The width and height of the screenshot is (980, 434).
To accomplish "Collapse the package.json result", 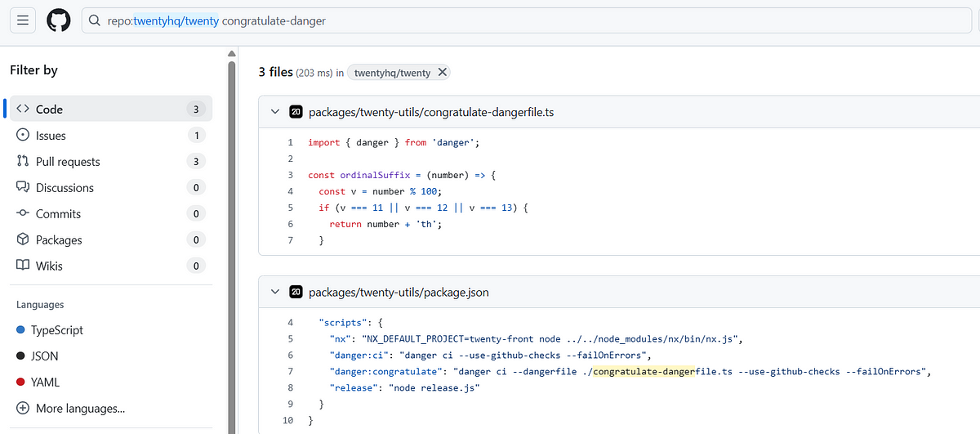I will (274, 292).
